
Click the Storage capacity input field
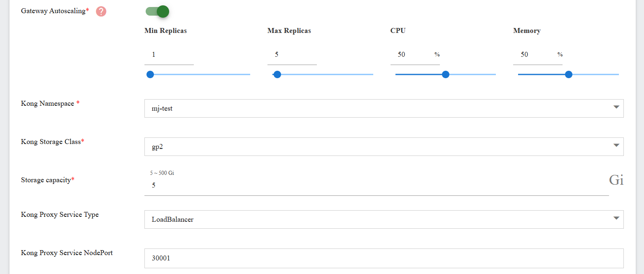click(377, 185)
